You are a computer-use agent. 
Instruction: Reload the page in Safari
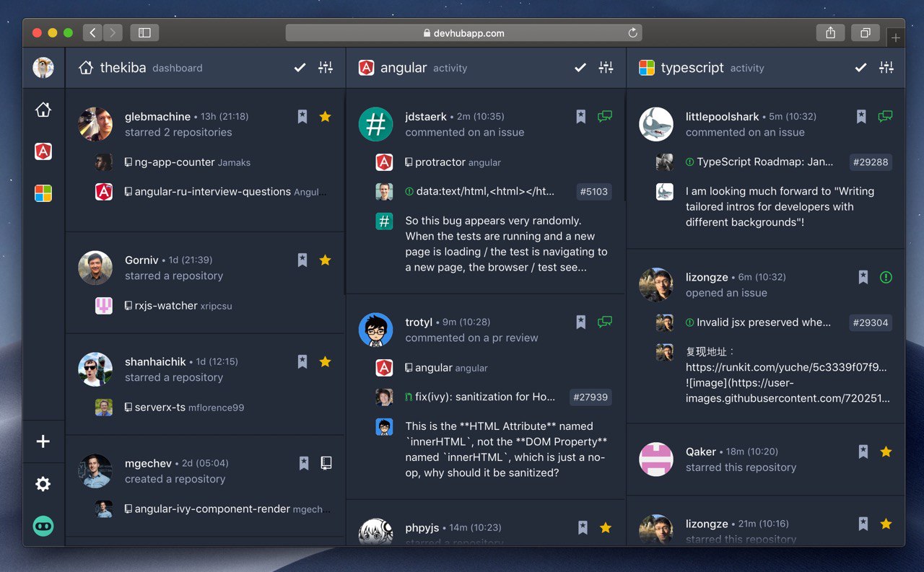click(x=633, y=33)
